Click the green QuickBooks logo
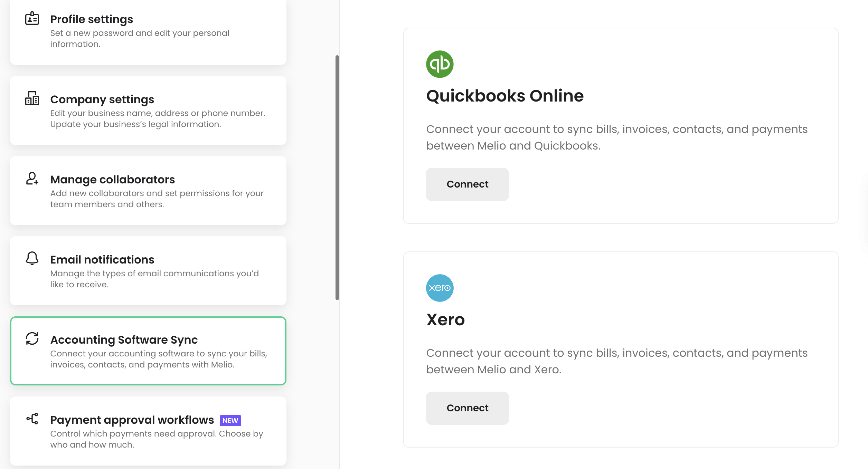This screenshot has height=469, width=868. [440, 64]
